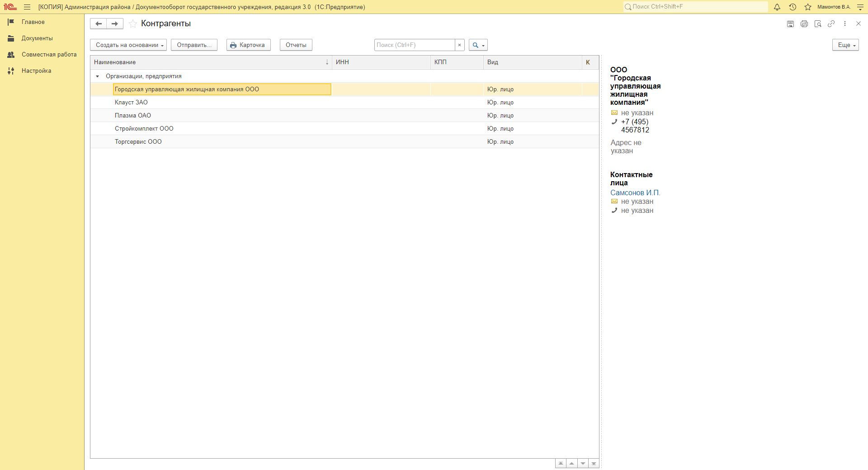Go forward with the right arrow
This screenshot has width=868, height=470.
115,23
